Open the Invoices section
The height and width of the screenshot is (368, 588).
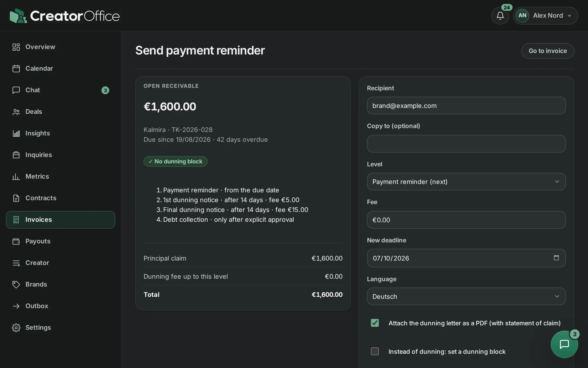[61, 220]
